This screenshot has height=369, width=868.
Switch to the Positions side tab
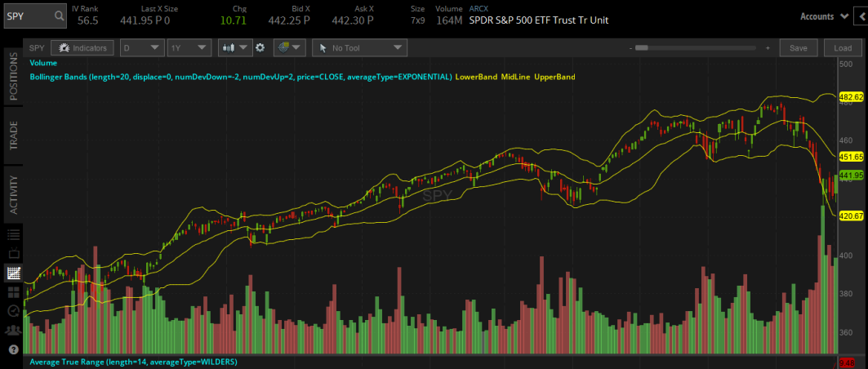click(x=13, y=77)
